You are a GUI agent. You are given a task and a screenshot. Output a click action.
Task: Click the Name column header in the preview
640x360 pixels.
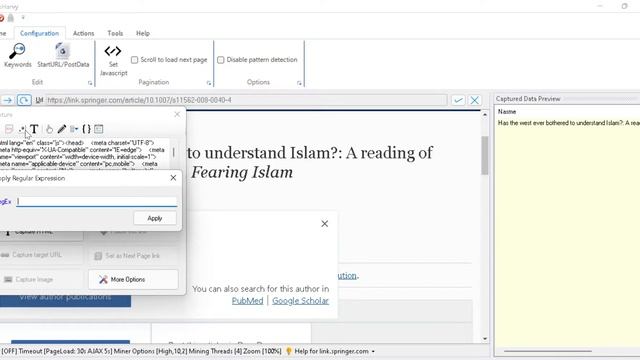(507, 111)
